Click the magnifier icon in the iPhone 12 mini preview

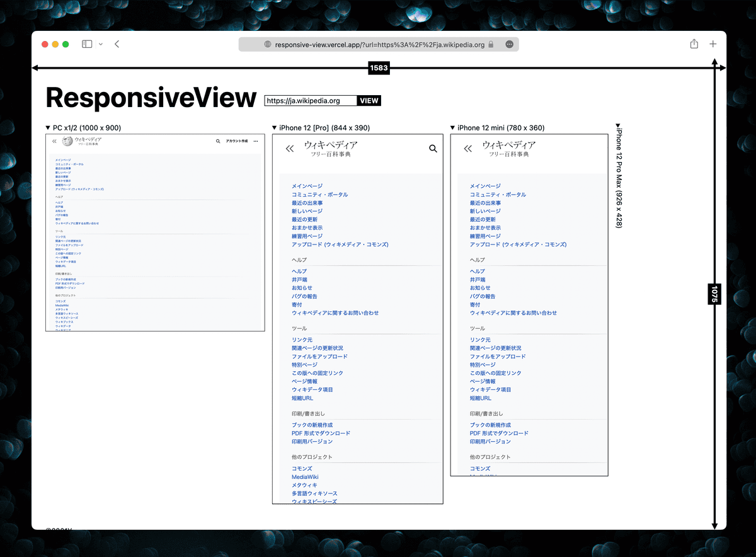click(x=598, y=149)
